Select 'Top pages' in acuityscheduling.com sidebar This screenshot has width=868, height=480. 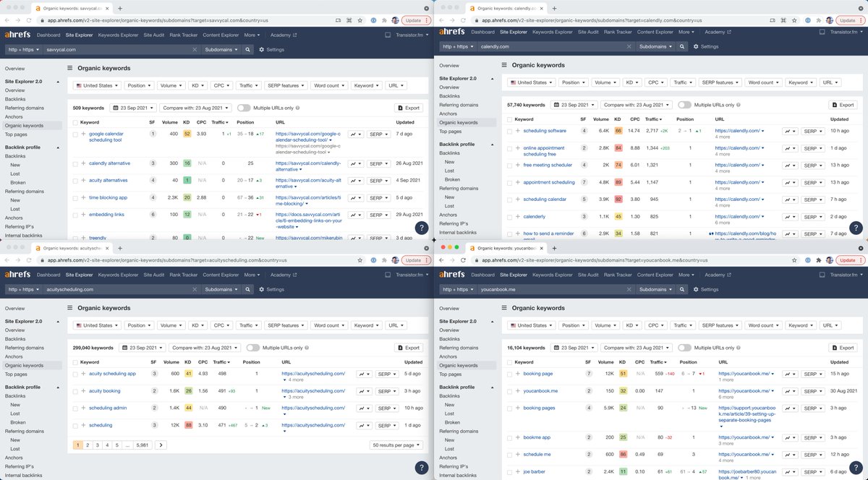[15, 374]
